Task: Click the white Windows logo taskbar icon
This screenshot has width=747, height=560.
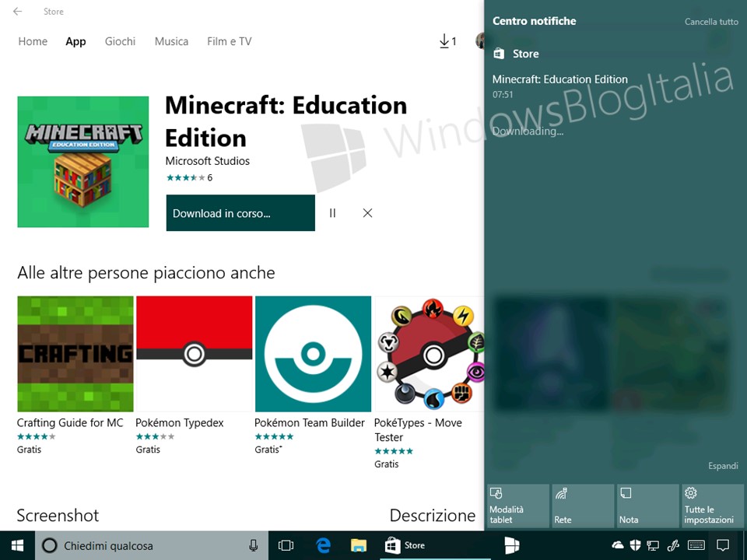Action: (x=512, y=546)
